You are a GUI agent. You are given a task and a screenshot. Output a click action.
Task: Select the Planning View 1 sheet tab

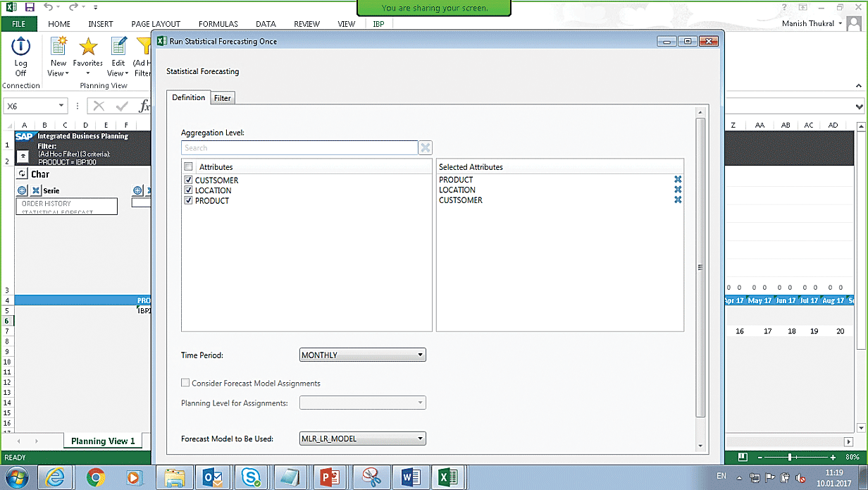coord(103,441)
